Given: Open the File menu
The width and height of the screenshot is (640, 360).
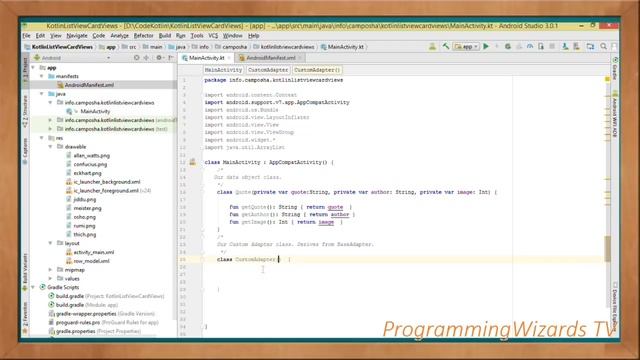Looking at the screenshot, I should click(x=27, y=36).
